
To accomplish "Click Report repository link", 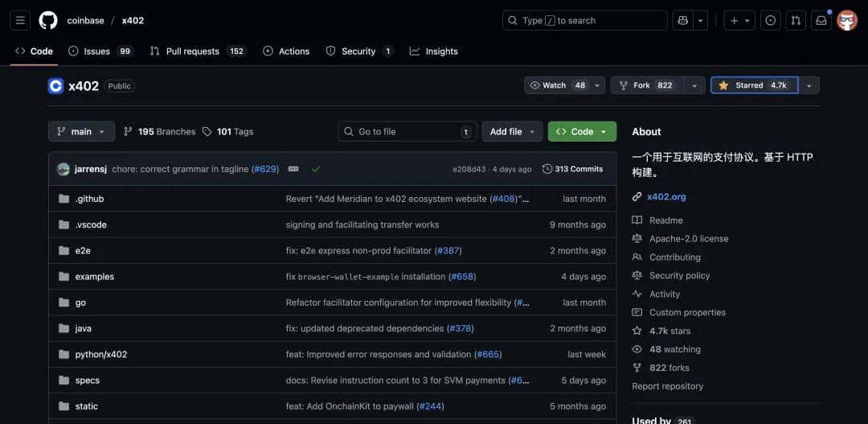I will tap(668, 386).
